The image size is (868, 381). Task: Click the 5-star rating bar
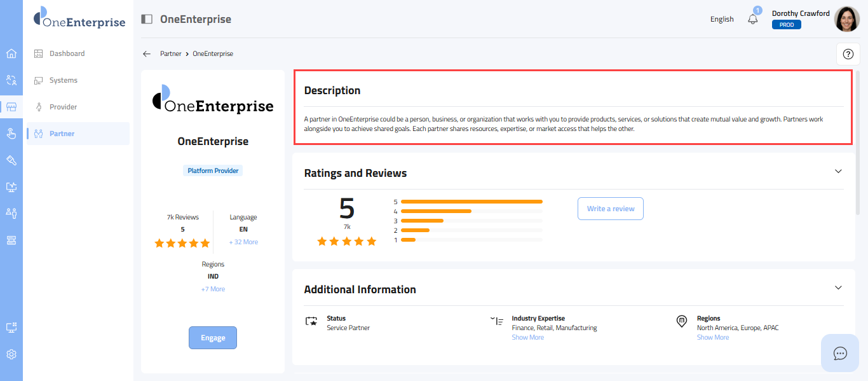[x=471, y=202]
